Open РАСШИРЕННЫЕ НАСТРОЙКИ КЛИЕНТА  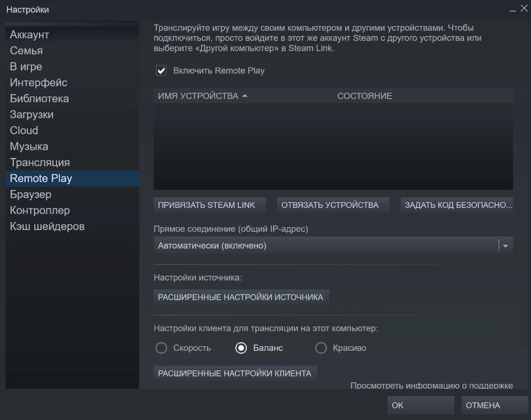[235, 374]
